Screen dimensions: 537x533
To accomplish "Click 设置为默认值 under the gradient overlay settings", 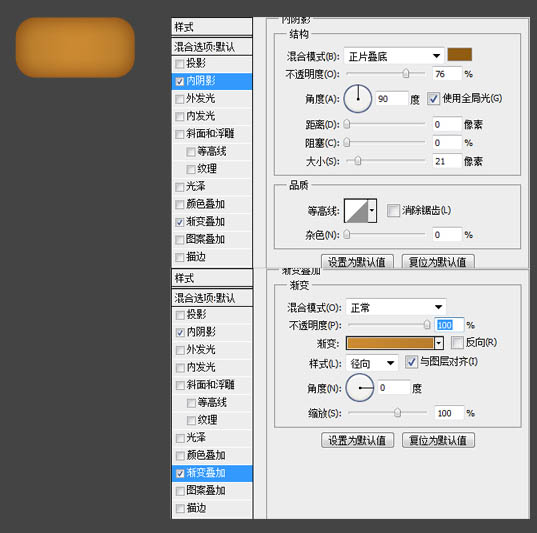I will coord(358,440).
